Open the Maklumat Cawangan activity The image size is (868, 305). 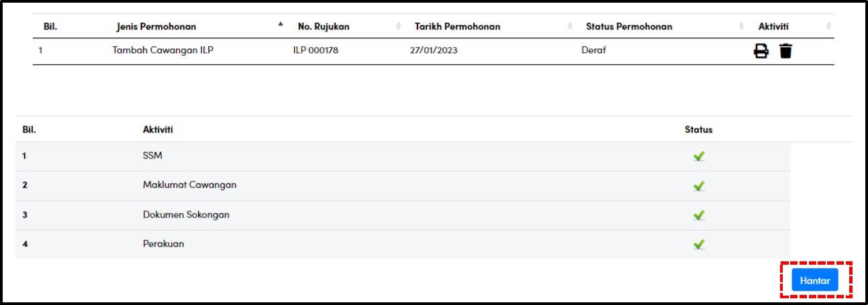pos(403,185)
